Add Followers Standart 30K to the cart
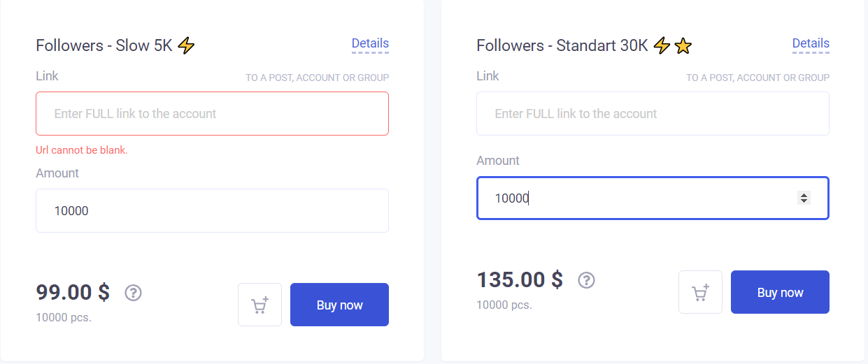868x364 pixels. point(700,292)
